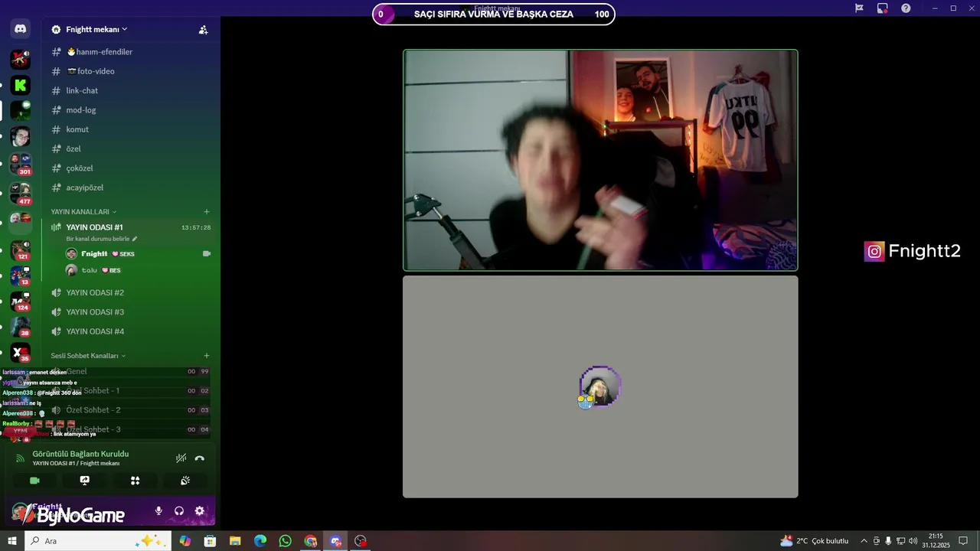Open the activities button in voice panel
The height and width of the screenshot is (551, 980).
point(135,481)
